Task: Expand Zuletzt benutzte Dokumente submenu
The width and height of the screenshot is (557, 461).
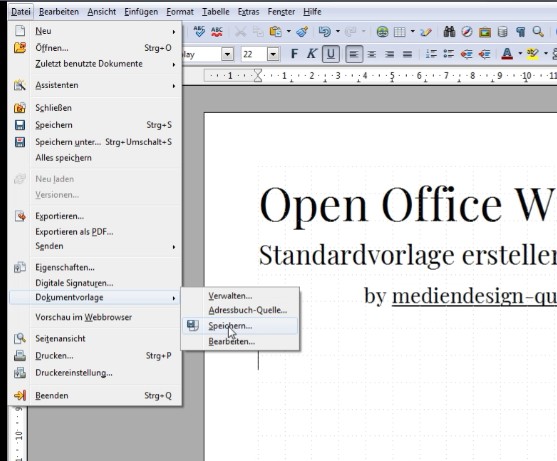Action: click(x=96, y=64)
